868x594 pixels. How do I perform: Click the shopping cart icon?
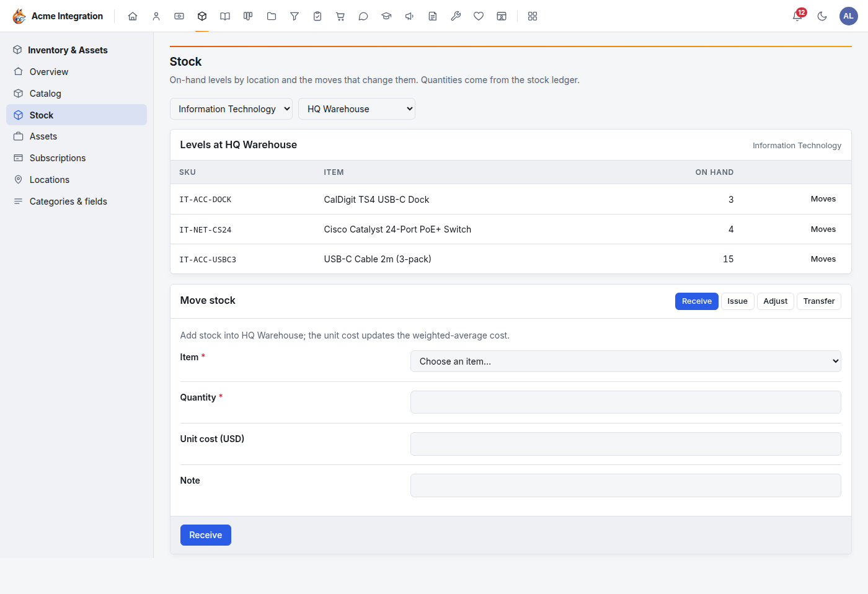[x=340, y=16]
